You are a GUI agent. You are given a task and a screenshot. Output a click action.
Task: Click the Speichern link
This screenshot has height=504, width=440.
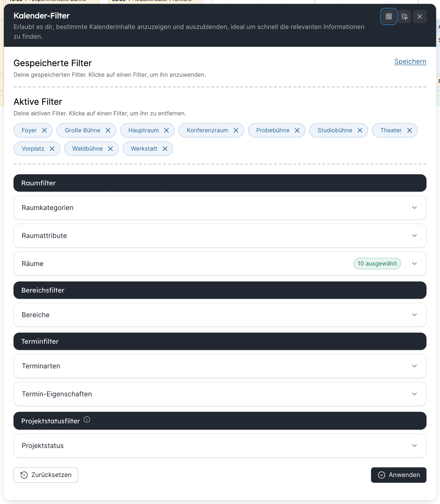[x=410, y=62]
